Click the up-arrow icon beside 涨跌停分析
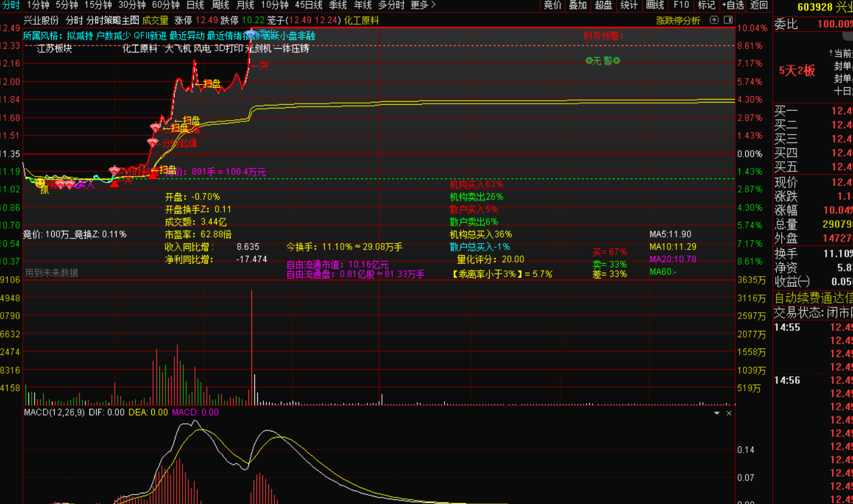Viewport: 853px width, 504px height. 714,20
